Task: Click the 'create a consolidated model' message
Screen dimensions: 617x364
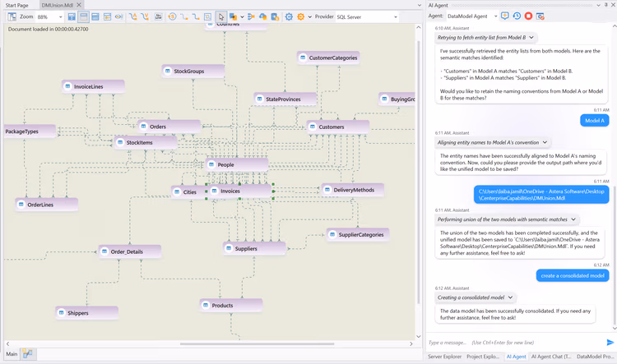Action: pyautogui.click(x=573, y=275)
